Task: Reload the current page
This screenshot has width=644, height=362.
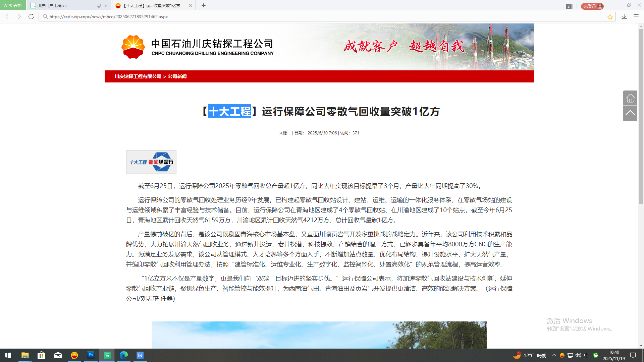Action: 31,16
